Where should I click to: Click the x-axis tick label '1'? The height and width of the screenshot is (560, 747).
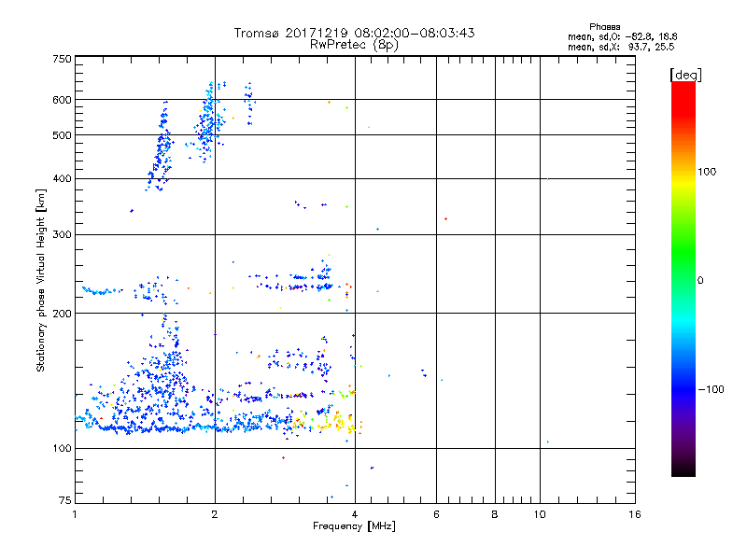tap(75, 514)
